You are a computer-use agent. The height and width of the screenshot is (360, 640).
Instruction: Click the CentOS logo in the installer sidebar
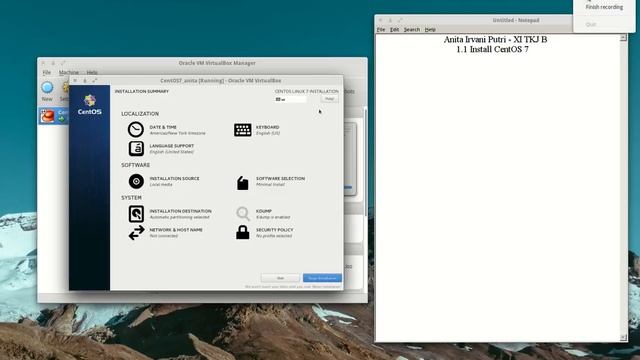point(89,104)
